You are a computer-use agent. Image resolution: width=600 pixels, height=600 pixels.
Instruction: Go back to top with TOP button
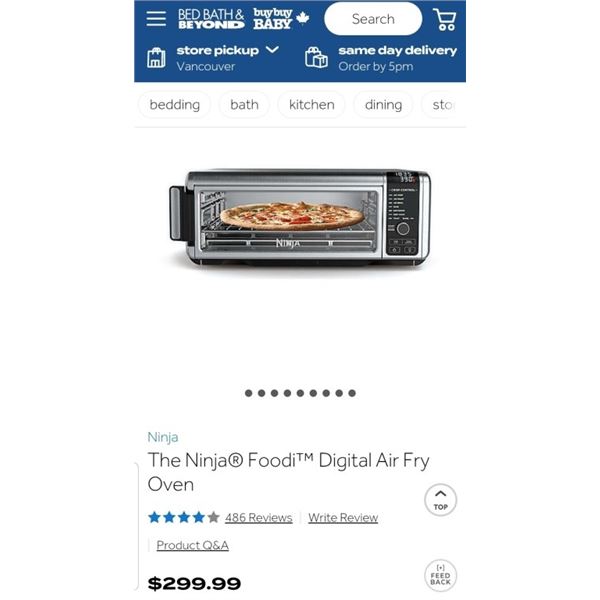click(x=440, y=499)
